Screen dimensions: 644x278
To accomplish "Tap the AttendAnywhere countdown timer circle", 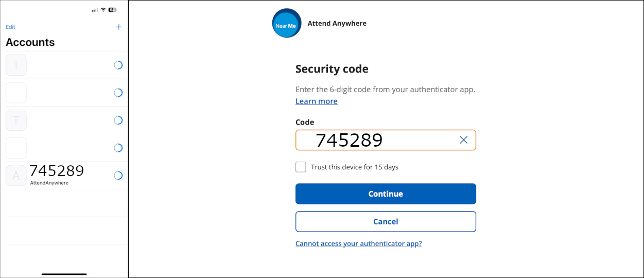I will tap(118, 176).
